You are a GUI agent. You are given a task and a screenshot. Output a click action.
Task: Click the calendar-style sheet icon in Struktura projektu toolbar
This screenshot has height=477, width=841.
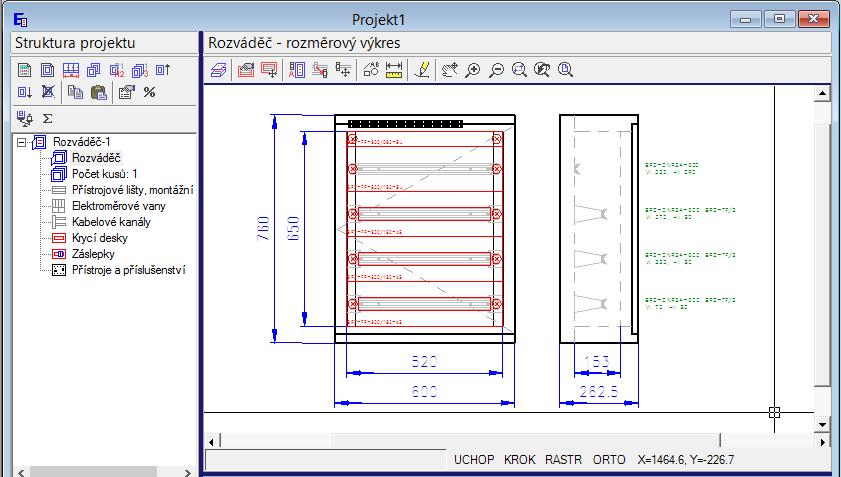pos(24,70)
